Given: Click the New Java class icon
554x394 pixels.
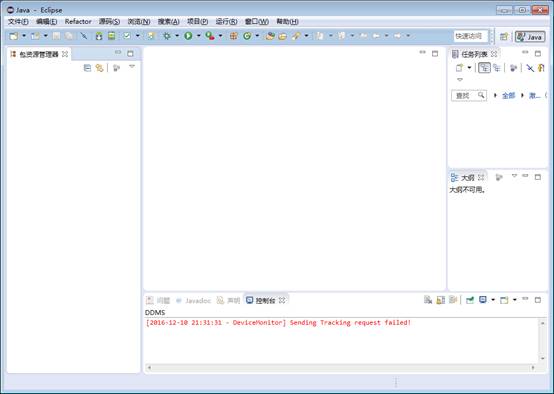Looking at the screenshot, I should coord(247,36).
